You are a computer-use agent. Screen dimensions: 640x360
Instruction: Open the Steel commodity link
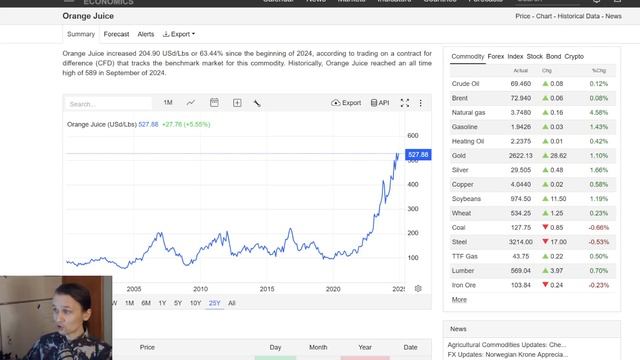459,242
